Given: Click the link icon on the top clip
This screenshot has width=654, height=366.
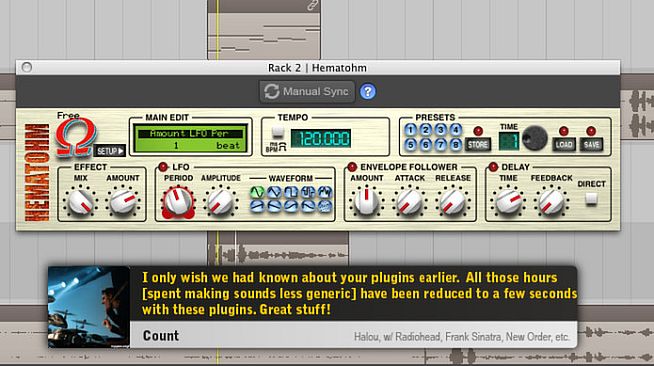Looking at the screenshot, I should pos(312,5).
